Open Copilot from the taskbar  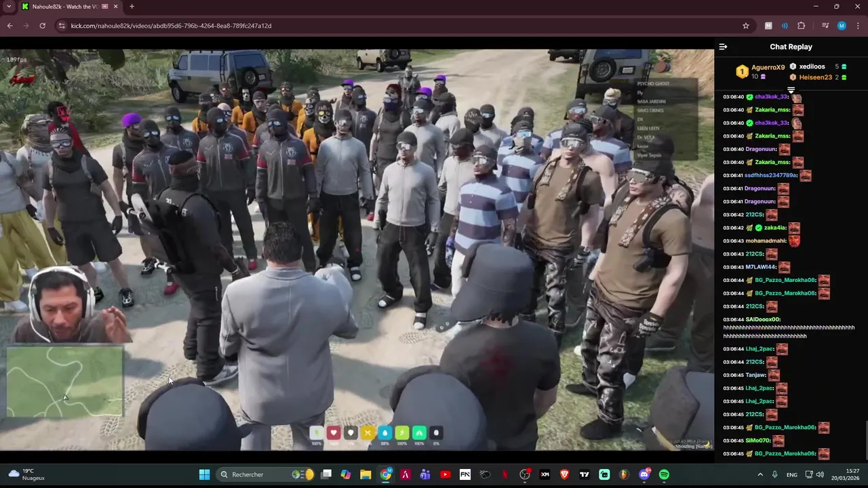tap(346, 474)
